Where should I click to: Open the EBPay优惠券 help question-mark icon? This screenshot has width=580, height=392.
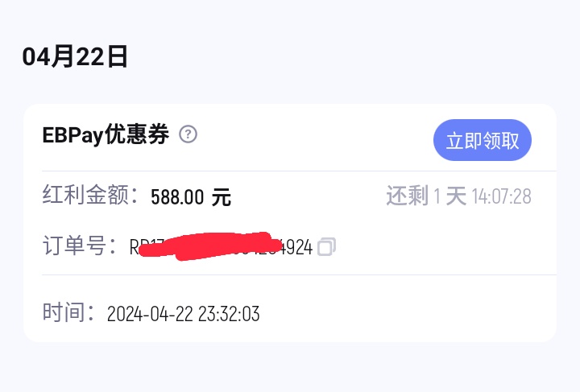click(188, 134)
